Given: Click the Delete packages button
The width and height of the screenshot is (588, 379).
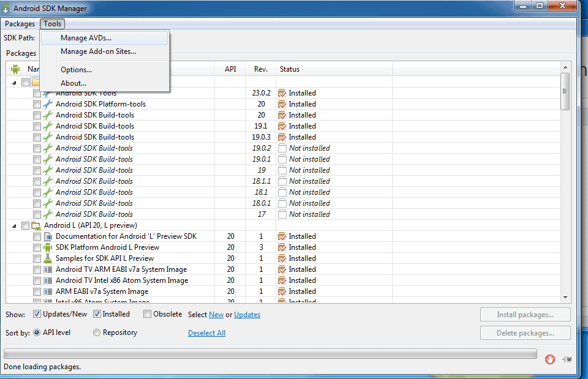Looking at the screenshot, I should [x=525, y=333].
